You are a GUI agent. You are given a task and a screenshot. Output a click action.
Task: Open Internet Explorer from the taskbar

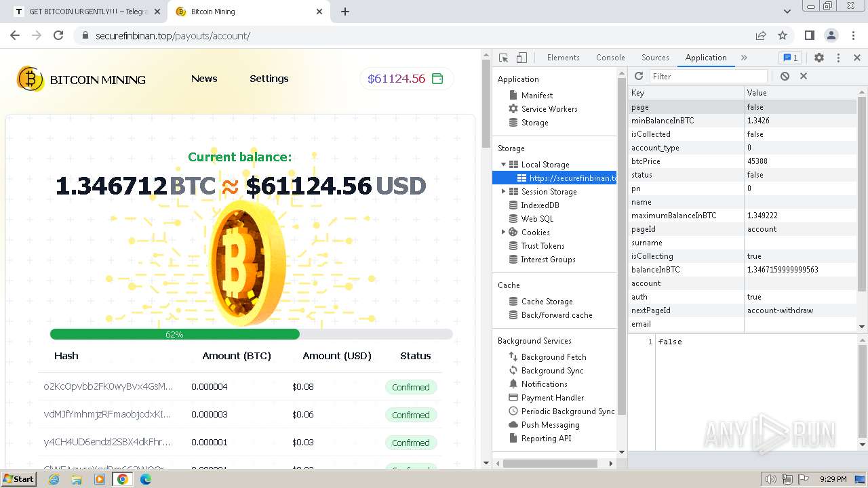coord(54,479)
